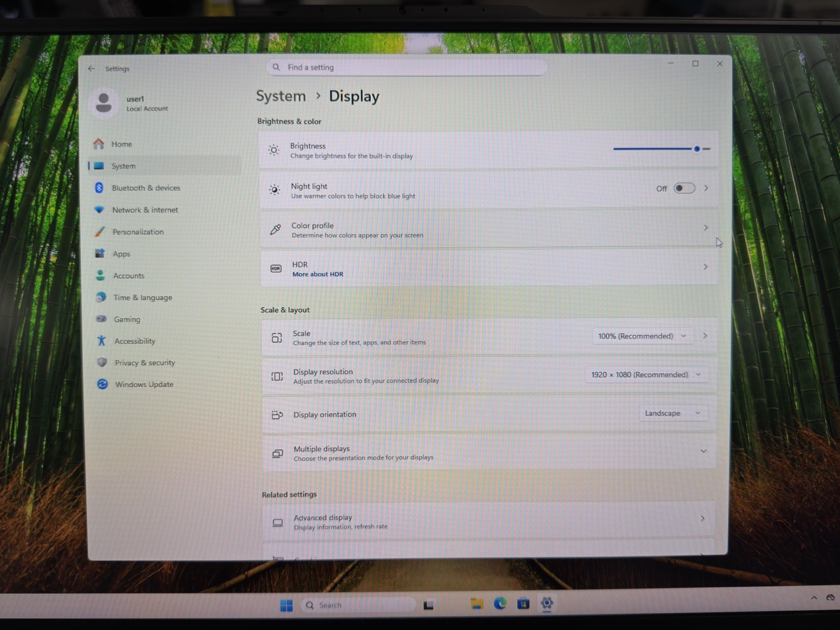Select Gaming in the sidebar
The height and width of the screenshot is (630, 840).
tap(168, 319)
